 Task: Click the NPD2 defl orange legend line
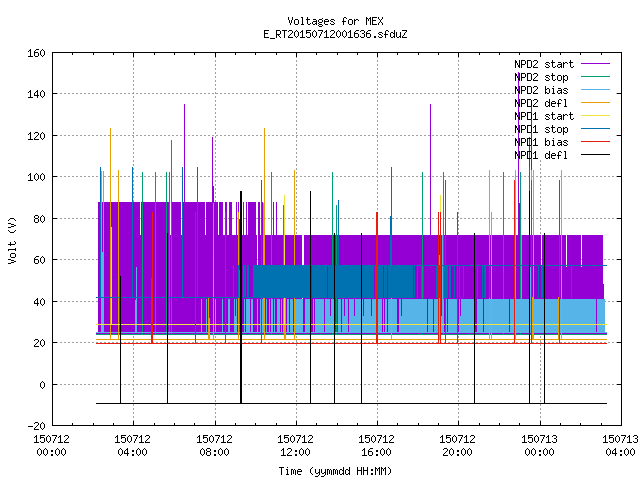pyautogui.click(x=596, y=103)
